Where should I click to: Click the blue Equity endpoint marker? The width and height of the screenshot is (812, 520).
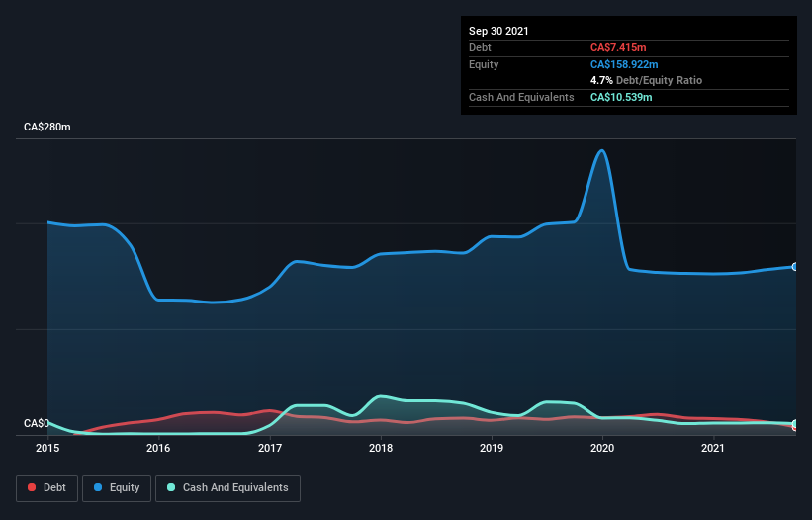tap(795, 267)
